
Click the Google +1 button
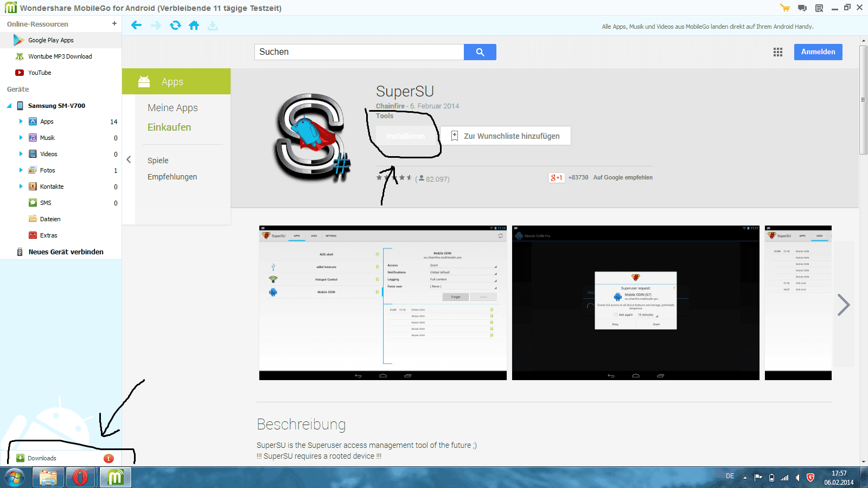(556, 177)
